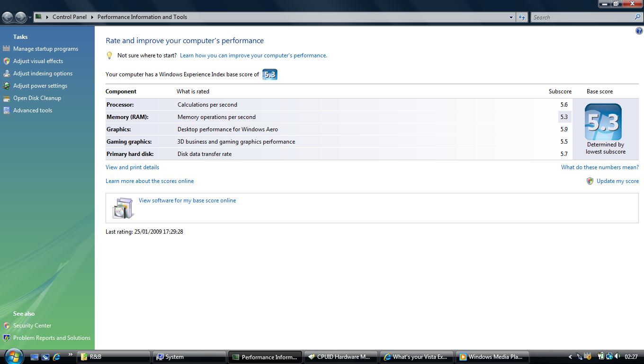Open Manage startup programs task
This screenshot has width=644, height=364.
pyautogui.click(x=45, y=49)
